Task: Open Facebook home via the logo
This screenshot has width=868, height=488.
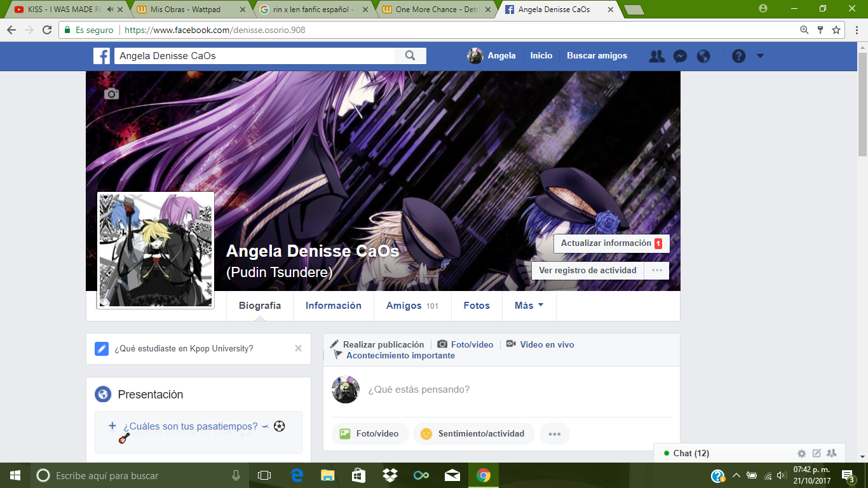Action: pyautogui.click(x=102, y=56)
